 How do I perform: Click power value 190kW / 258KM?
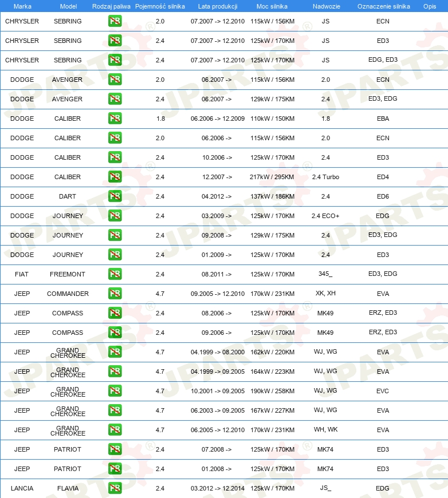tap(273, 391)
